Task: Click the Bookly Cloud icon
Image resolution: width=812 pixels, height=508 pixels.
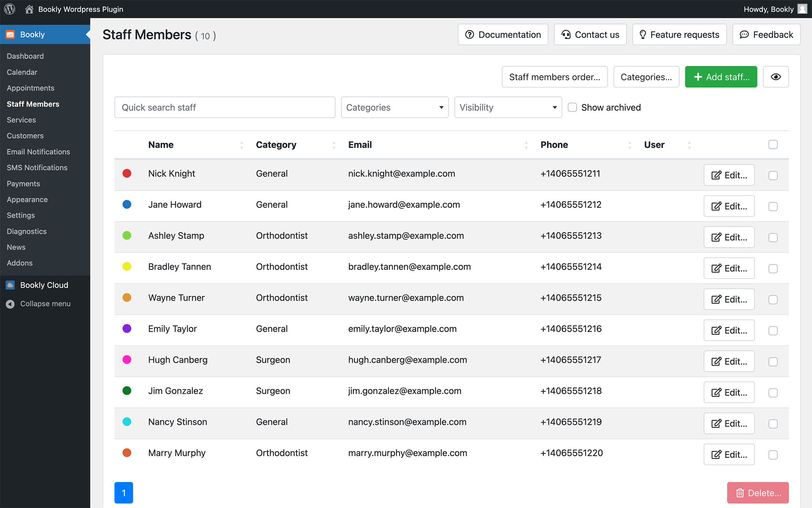Action: click(10, 285)
